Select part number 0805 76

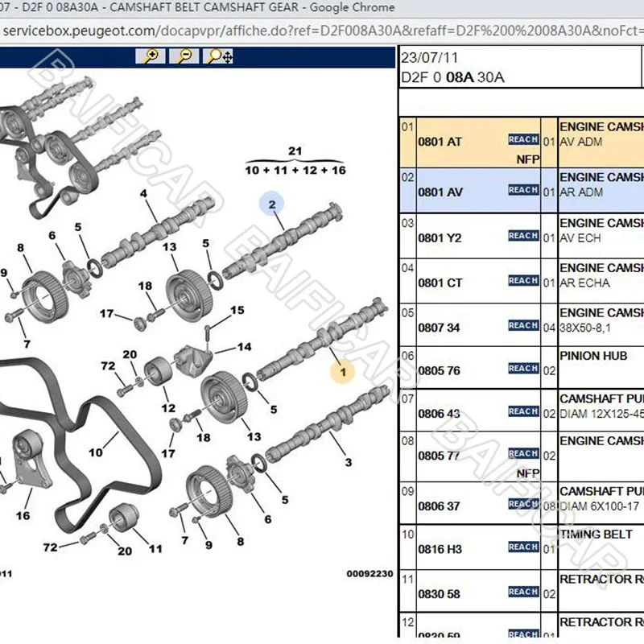(439, 371)
